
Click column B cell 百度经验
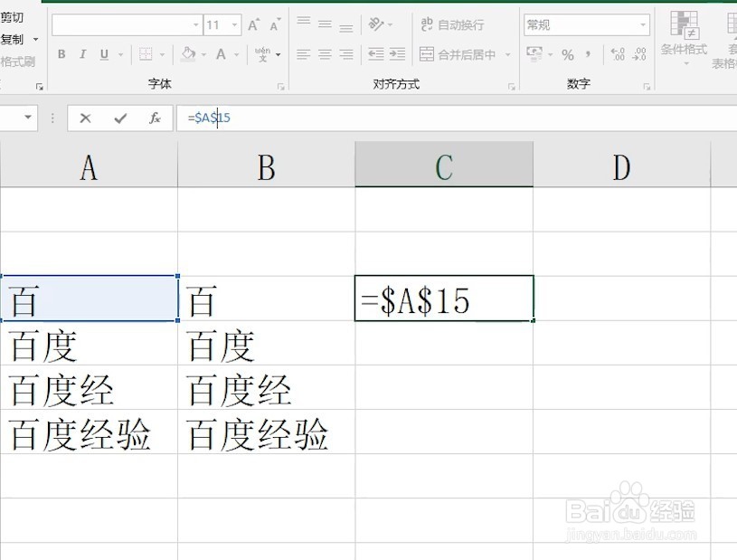pos(267,432)
